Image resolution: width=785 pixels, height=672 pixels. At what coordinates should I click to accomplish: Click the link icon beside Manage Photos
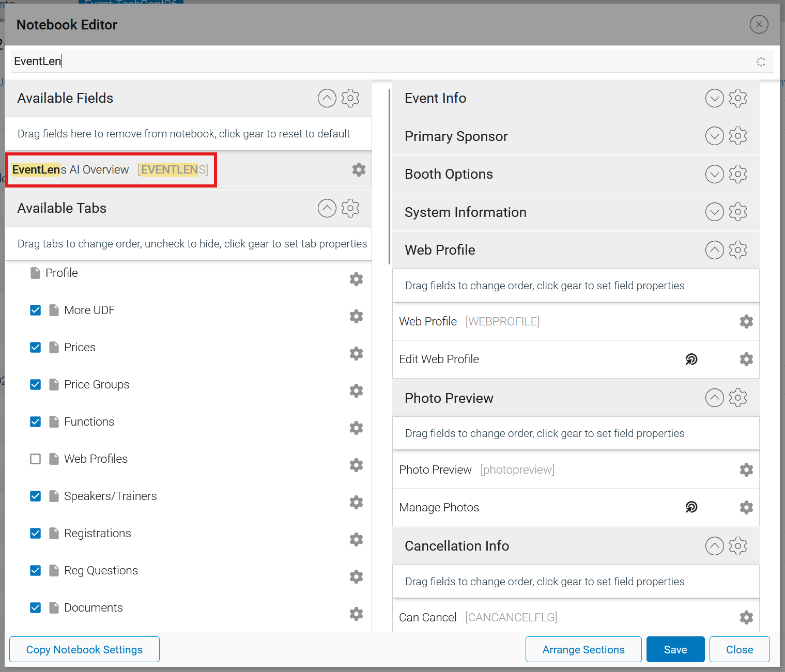[691, 507]
